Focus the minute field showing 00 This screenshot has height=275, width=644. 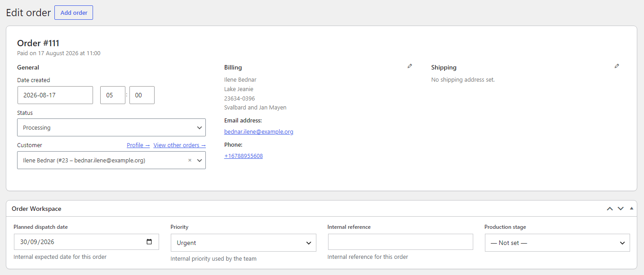pyautogui.click(x=142, y=95)
